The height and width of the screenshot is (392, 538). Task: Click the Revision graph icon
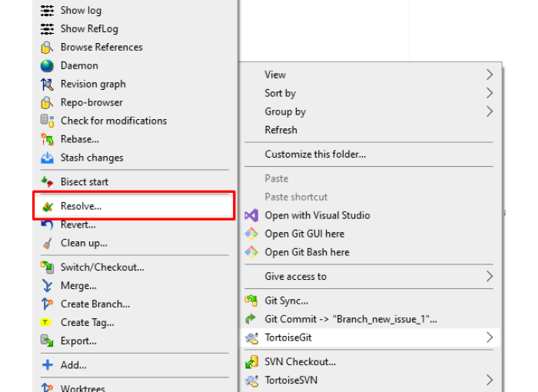click(x=47, y=84)
